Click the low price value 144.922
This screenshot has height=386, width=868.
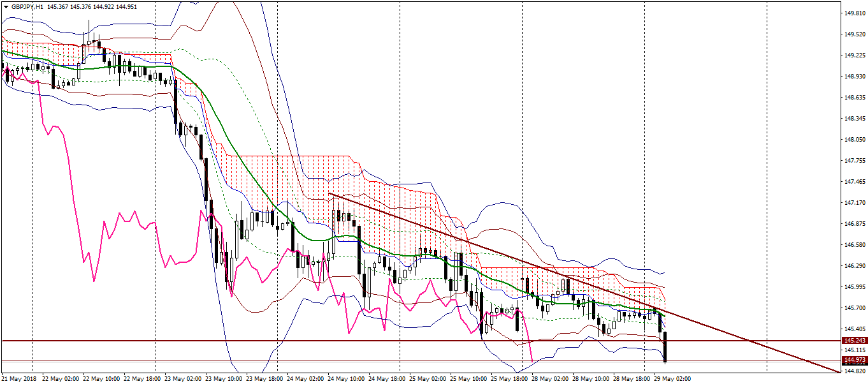click(x=105, y=6)
